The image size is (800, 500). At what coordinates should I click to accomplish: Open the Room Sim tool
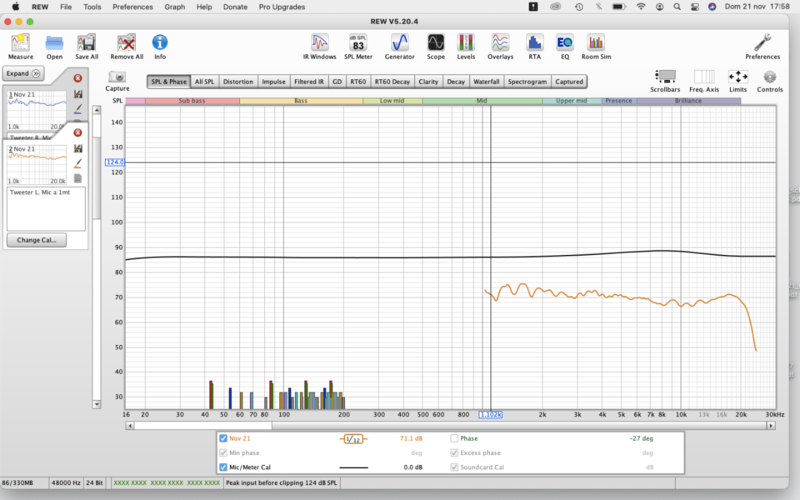(595, 43)
